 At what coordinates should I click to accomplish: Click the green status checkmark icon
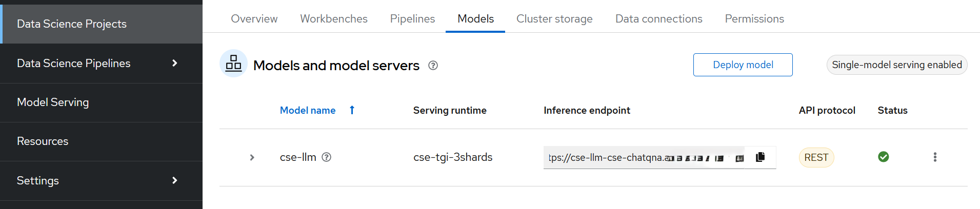883,157
